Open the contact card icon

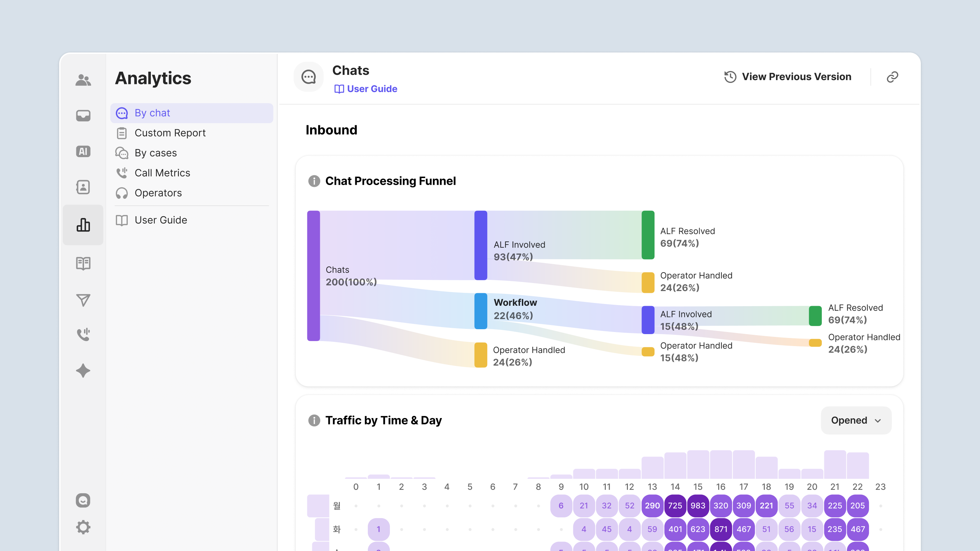pyautogui.click(x=83, y=187)
